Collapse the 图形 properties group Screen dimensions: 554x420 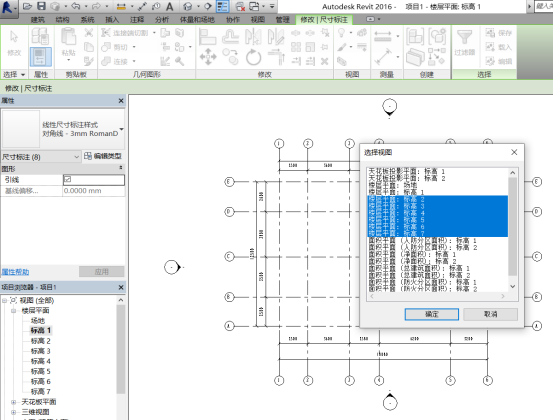[121, 168]
